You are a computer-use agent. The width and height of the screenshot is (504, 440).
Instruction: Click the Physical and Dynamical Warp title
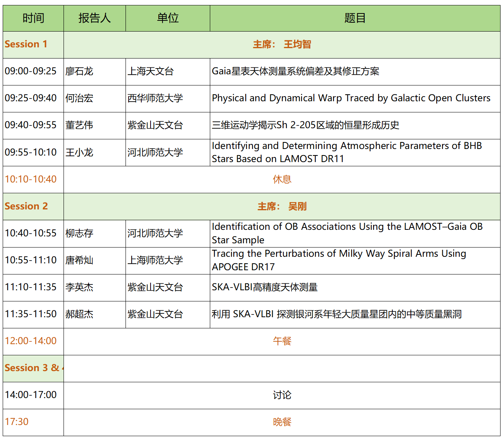(351, 98)
